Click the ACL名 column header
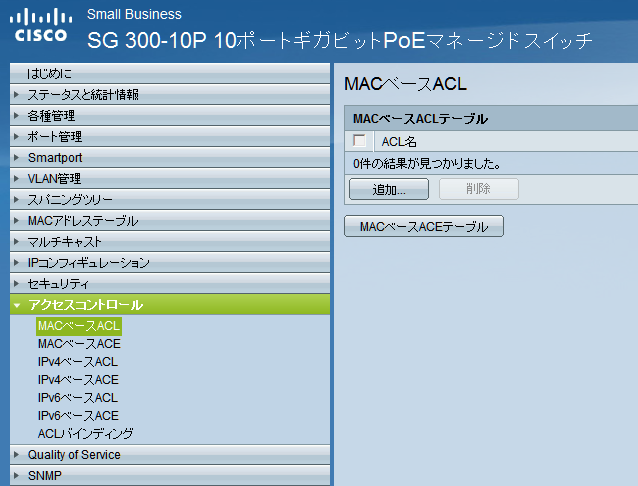The width and height of the screenshot is (638, 486). pos(399,142)
